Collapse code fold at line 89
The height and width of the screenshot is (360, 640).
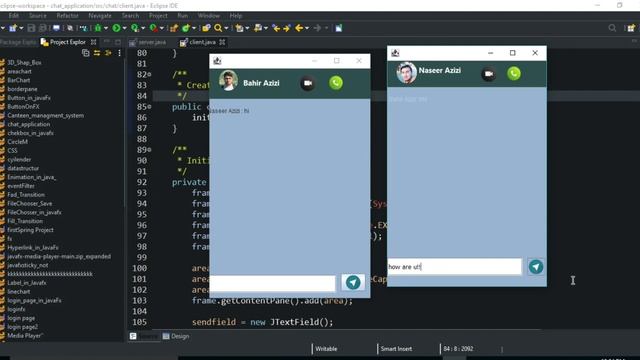pyautogui.click(x=149, y=150)
